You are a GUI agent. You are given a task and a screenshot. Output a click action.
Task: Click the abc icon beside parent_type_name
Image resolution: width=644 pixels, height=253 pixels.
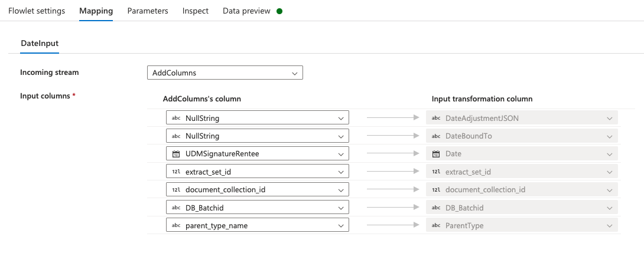(x=176, y=225)
